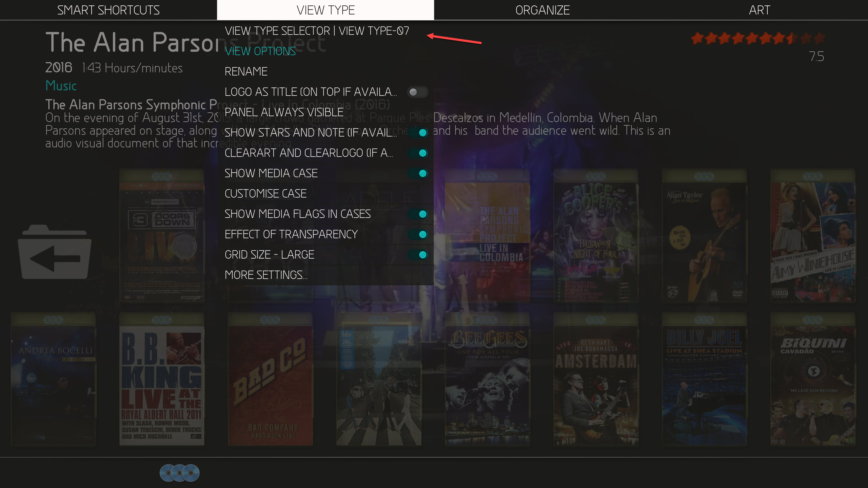The image size is (868, 488).
Task: Turn off Show Media Case switch
Action: 417,173
